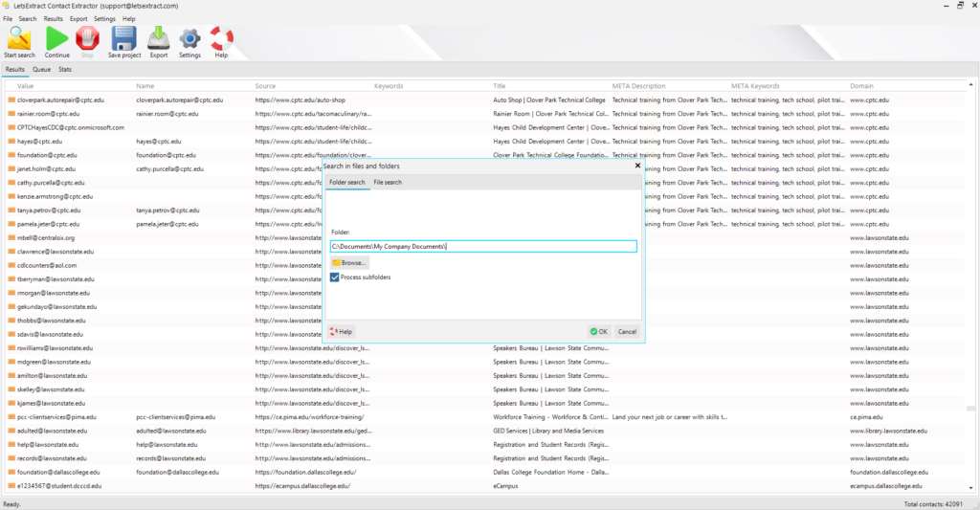Click the Help lifebuoy toolbar icon
This screenshot has width=980, height=510.
click(221, 39)
